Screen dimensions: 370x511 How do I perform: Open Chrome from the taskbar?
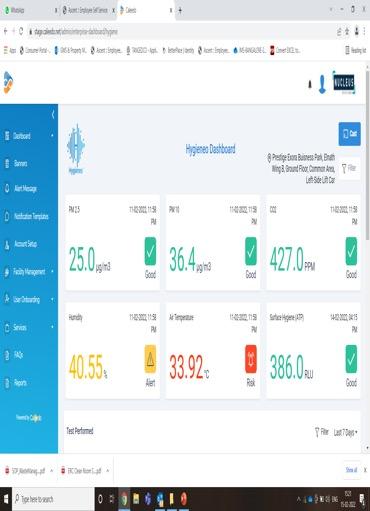click(x=124, y=499)
